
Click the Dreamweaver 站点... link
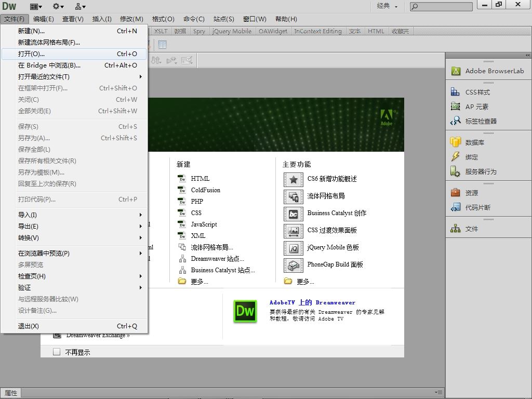point(217,259)
